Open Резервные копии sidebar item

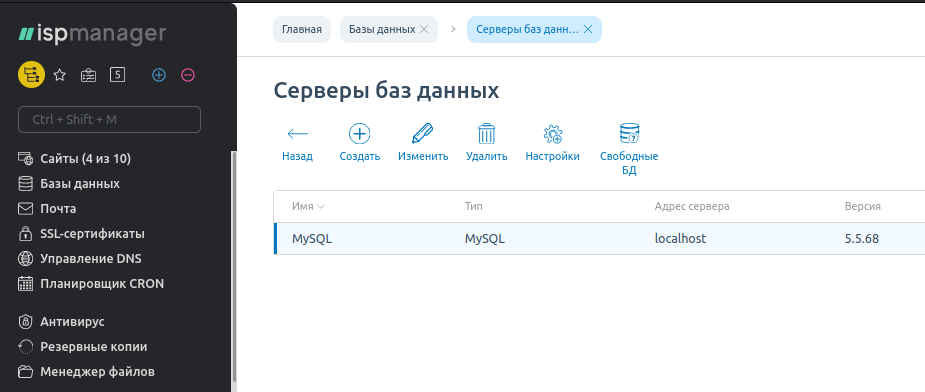(x=94, y=347)
